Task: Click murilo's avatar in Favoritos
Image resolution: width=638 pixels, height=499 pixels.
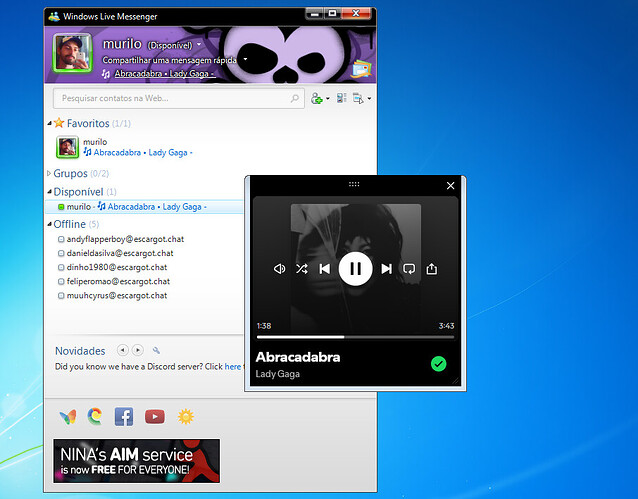Action: coord(67,147)
